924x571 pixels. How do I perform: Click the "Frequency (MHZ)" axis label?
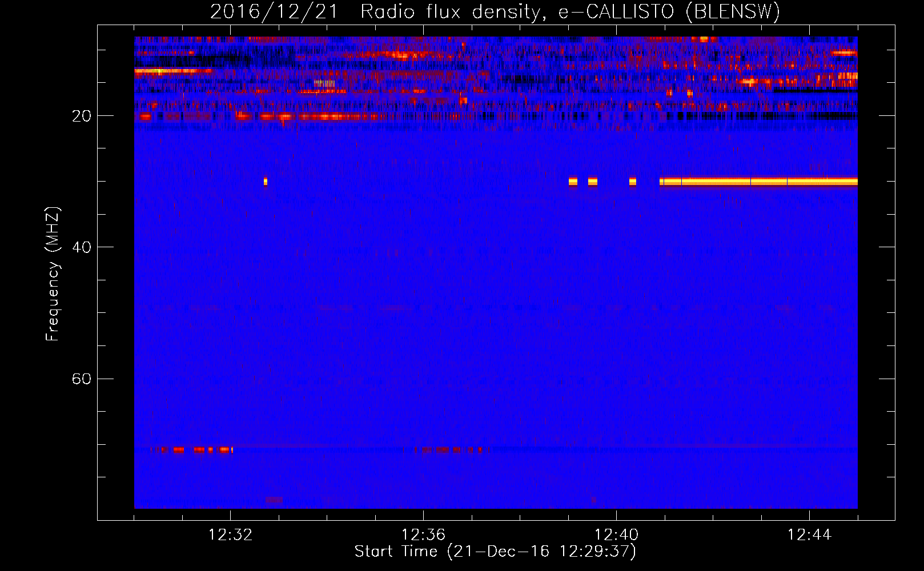click(x=53, y=274)
